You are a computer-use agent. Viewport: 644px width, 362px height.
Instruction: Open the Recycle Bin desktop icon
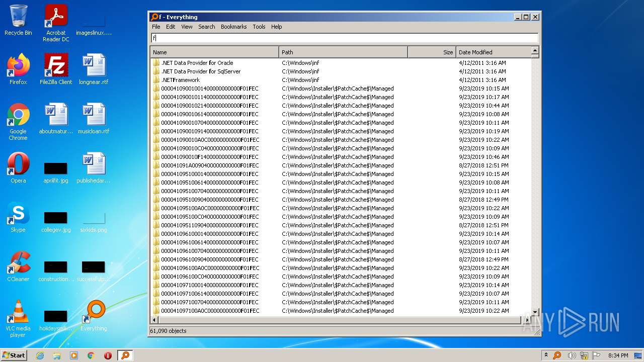click(18, 20)
